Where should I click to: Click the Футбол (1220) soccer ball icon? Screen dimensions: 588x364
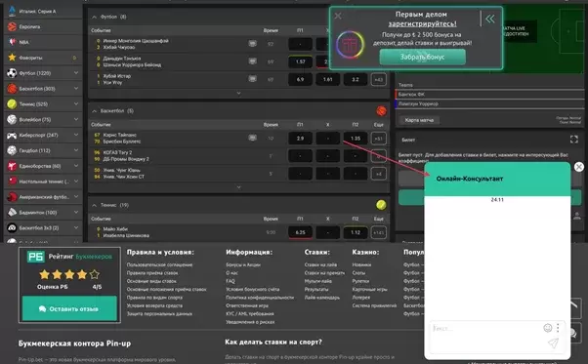(12, 73)
